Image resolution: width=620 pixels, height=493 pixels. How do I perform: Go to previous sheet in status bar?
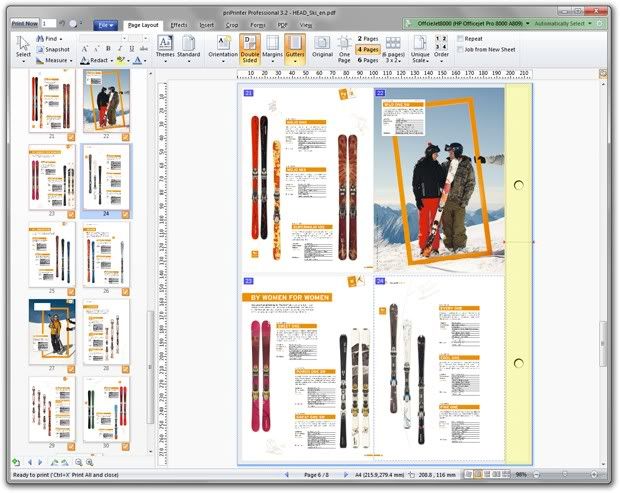click(x=286, y=474)
